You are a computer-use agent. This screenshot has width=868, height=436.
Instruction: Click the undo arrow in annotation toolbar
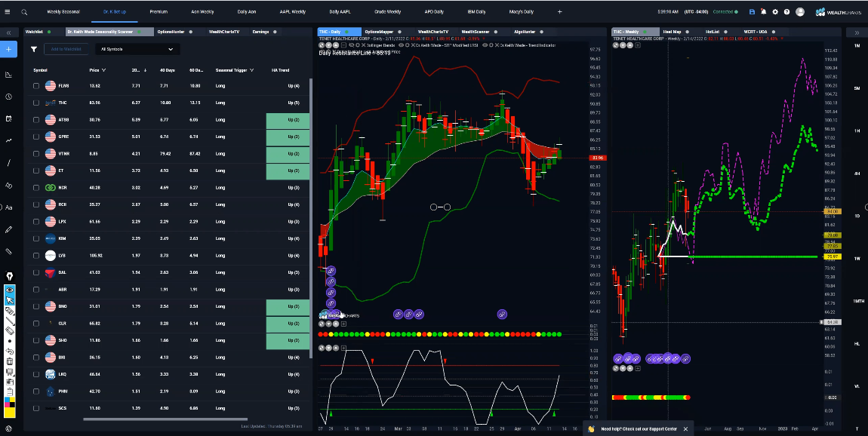(9, 352)
